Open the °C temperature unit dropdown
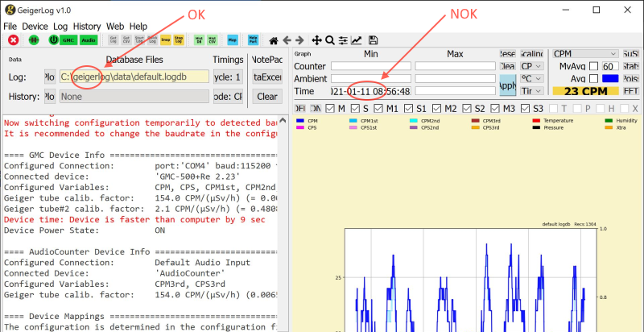644x332 pixels. (531, 78)
